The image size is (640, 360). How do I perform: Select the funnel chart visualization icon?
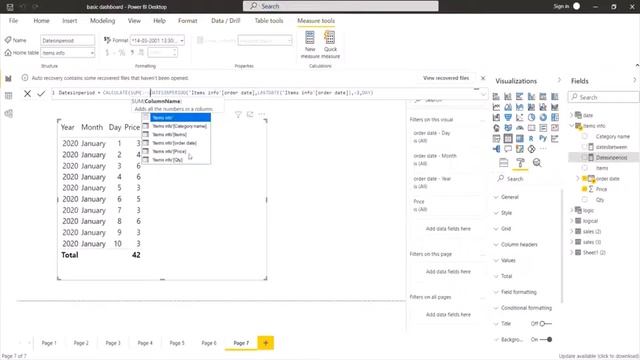(508, 118)
